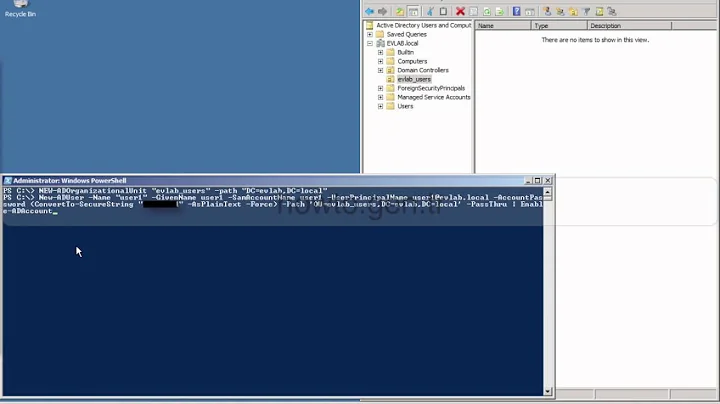Toggle the Show/Hide Action Pane icon
The image size is (720, 404).
[530, 11]
